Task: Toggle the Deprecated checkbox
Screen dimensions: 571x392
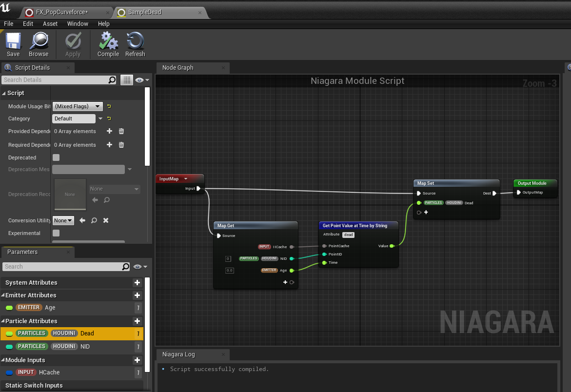Action: click(56, 157)
